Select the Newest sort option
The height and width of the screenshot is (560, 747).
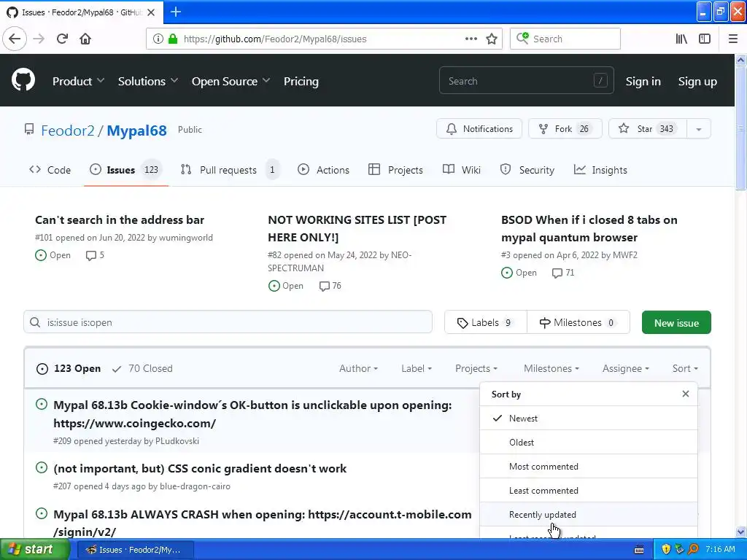589,418
